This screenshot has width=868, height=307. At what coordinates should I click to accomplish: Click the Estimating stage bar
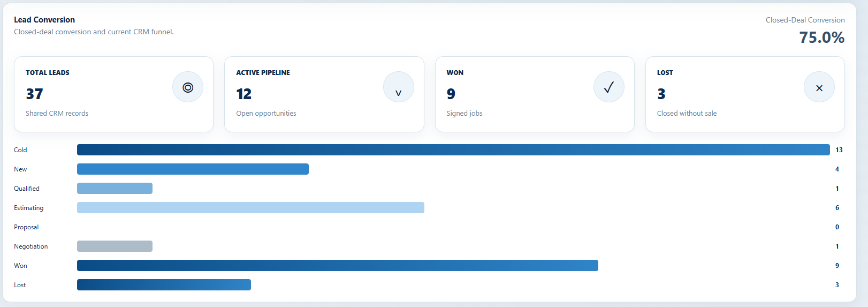(x=250, y=208)
